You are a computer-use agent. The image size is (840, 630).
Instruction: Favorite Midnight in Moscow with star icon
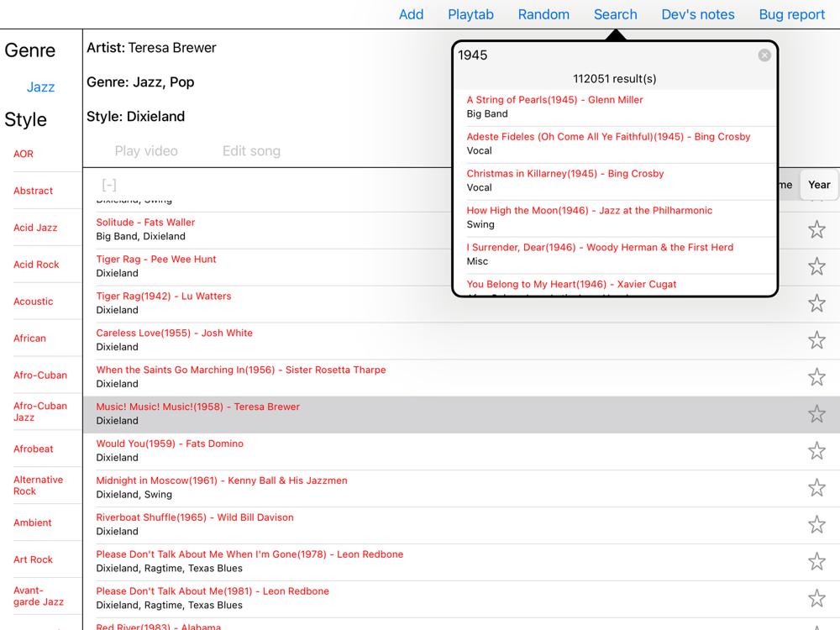816,488
